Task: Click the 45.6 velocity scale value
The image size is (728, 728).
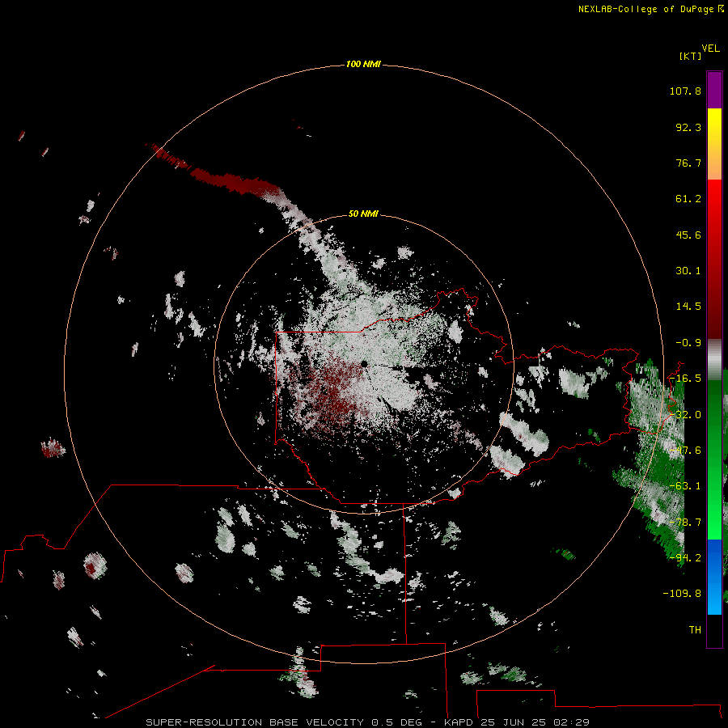Action: (688, 235)
